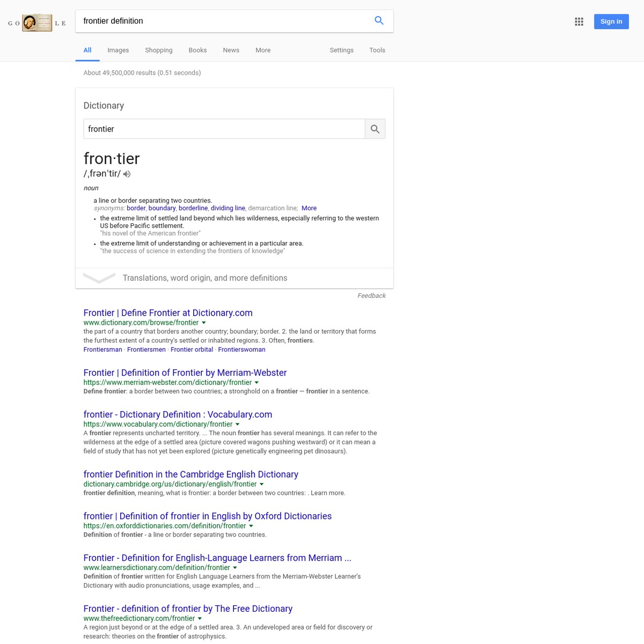Switch to the Images tab
Image resolution: width=644 pixels, height=644 pixels.
118,50
